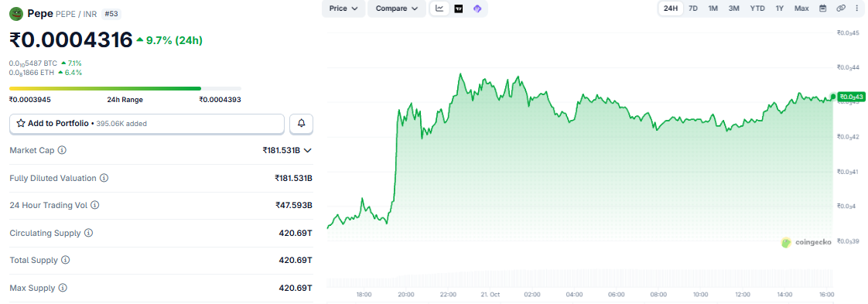This screenshot has width=868, height=304.
Task: Click the price alert bell icon
Action: click(x=301, y=124)
